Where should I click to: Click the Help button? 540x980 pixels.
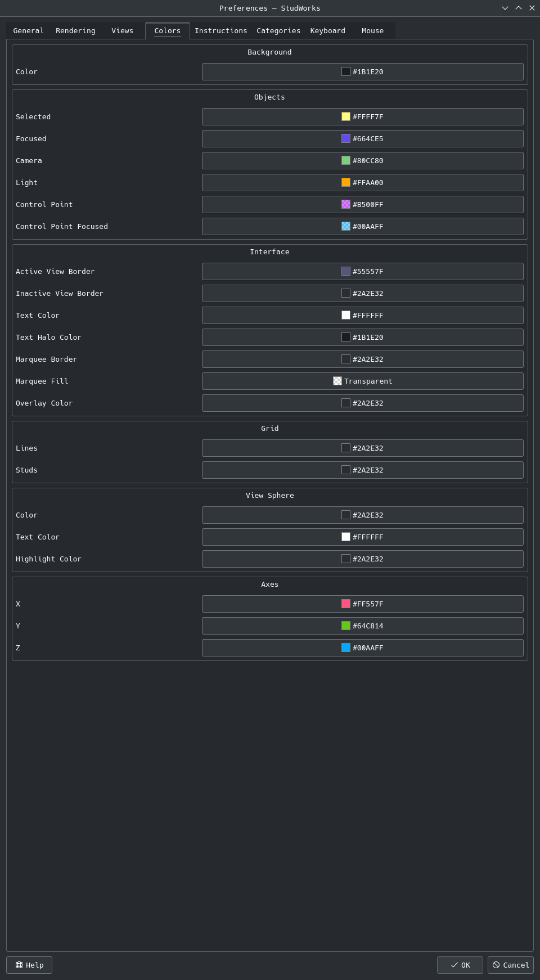pyautogui.click(x=29, y=965)
